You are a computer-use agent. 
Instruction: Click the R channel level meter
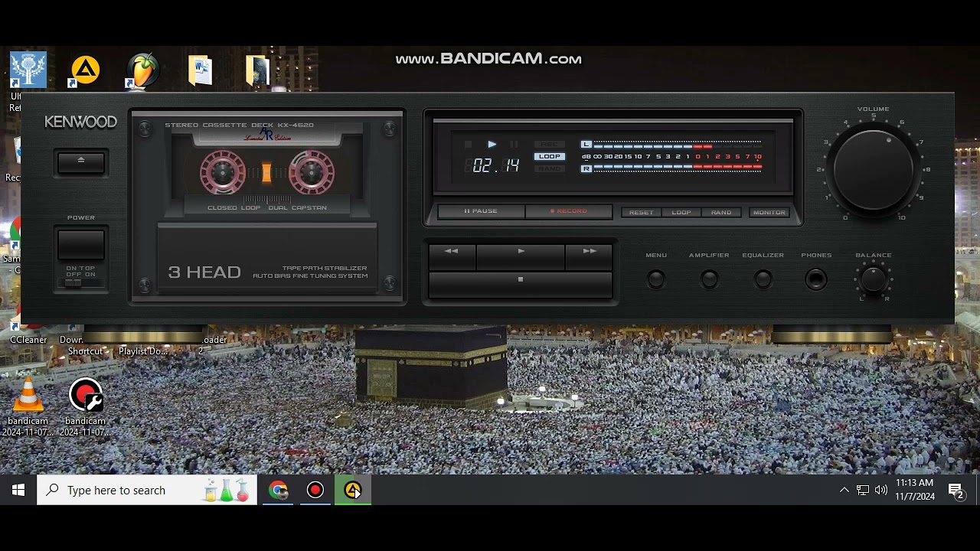click(671, 168)
